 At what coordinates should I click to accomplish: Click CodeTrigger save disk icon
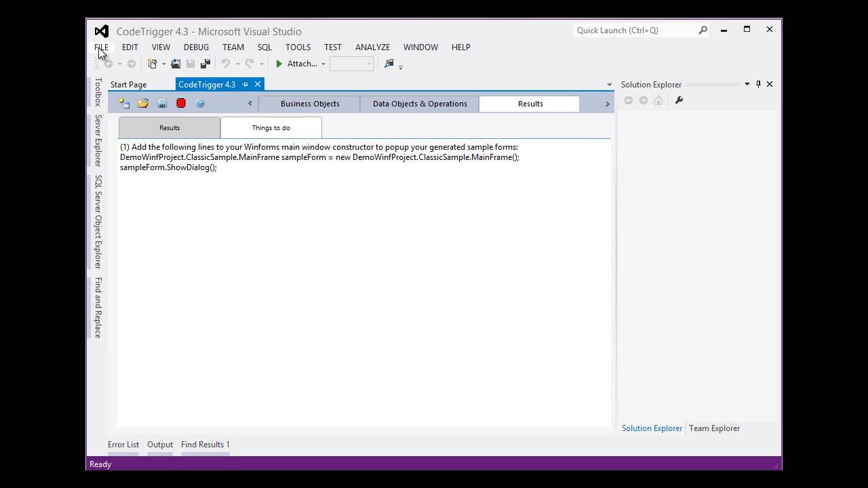point(162,103)
